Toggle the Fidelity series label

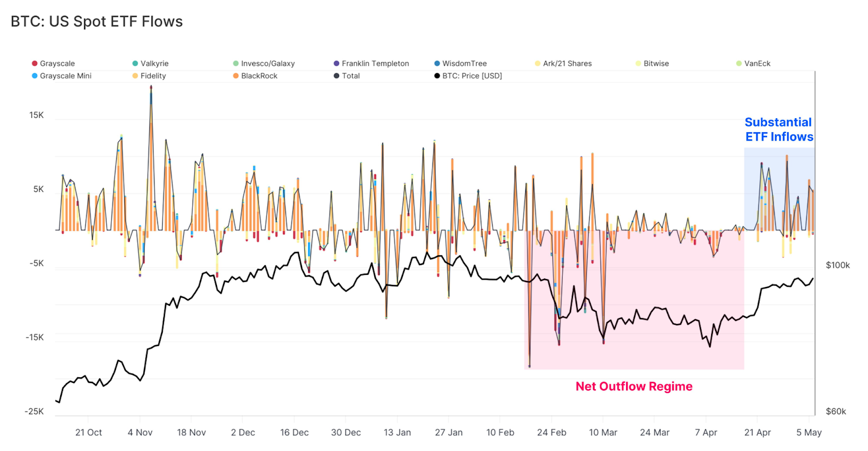tap(153, 76)
